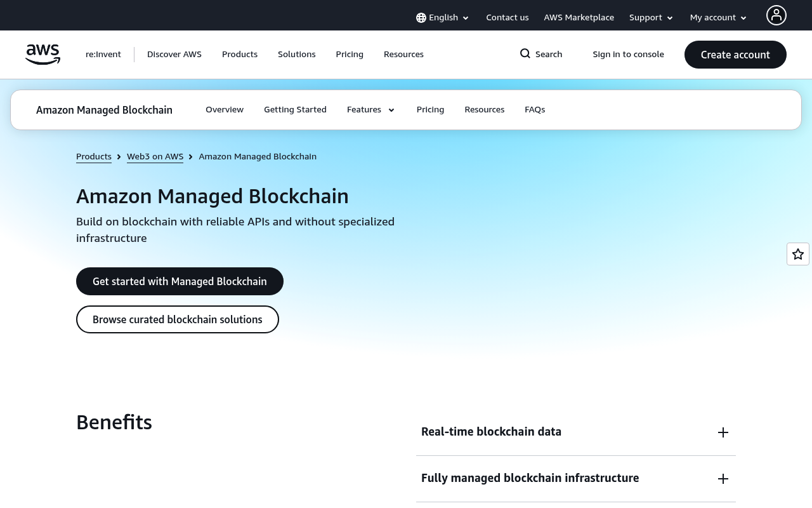The image size is (812, 508).
Task: Select Resources in product subnav
Action: click(485, 110)
